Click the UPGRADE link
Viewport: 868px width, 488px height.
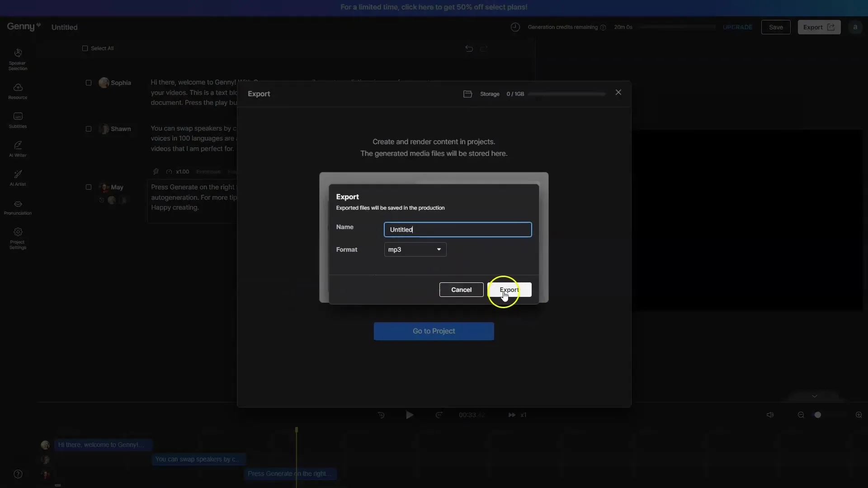[737, 27]
